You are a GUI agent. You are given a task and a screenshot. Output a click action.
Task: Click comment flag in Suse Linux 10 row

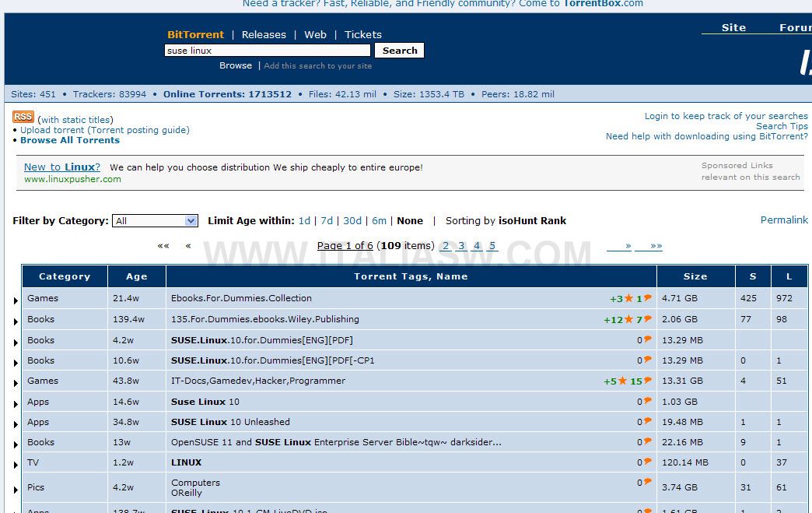click(x=647, y=401)
